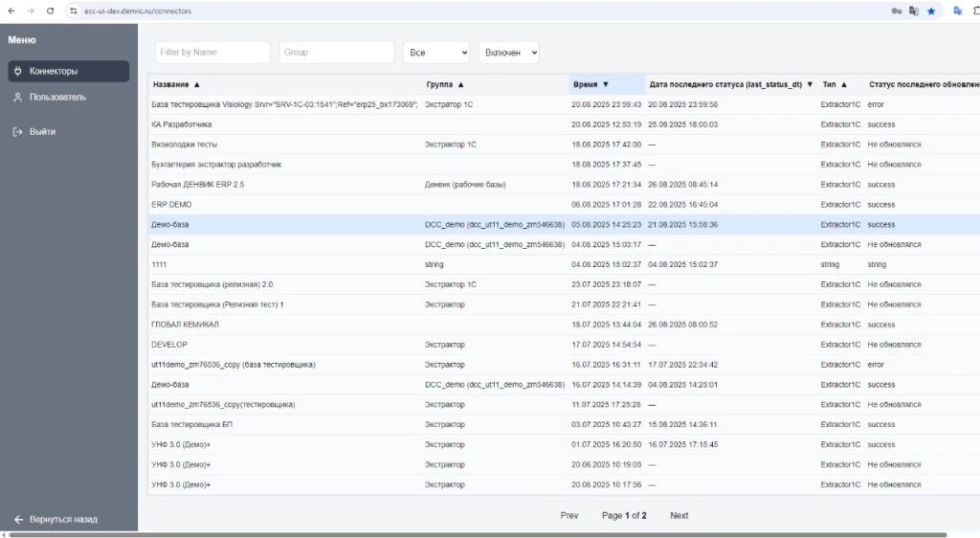Click the Prev pagination button
Image resolution: width=980 pixels, height=538 pixels.
(x=569, y=515)
